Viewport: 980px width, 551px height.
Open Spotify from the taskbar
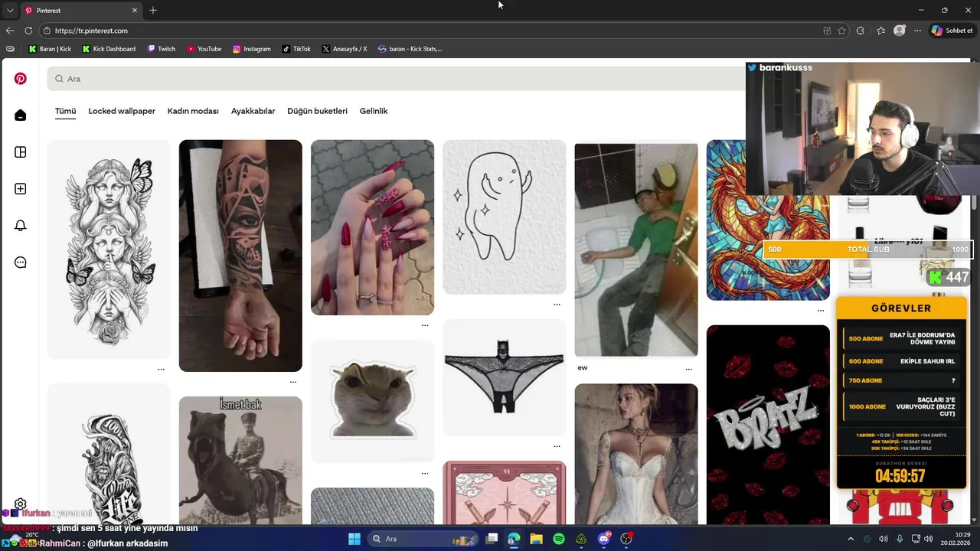click(x=559, y=539)
